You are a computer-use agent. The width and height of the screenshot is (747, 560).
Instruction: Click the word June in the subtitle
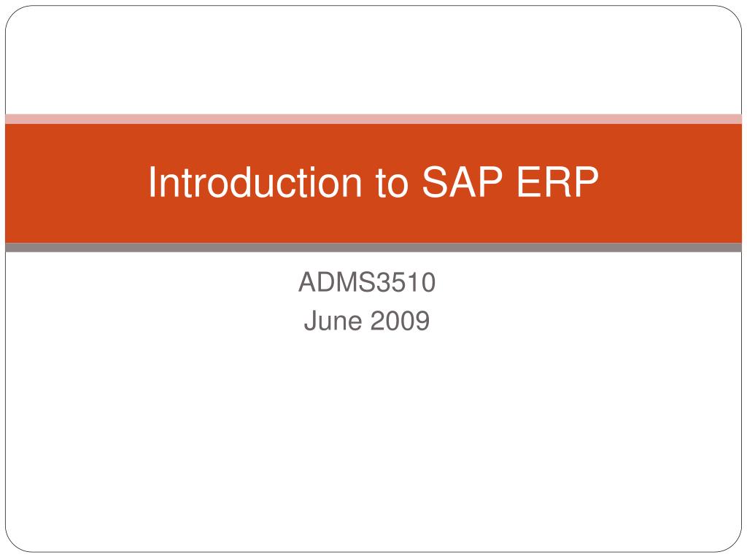[x=333, y=321]
